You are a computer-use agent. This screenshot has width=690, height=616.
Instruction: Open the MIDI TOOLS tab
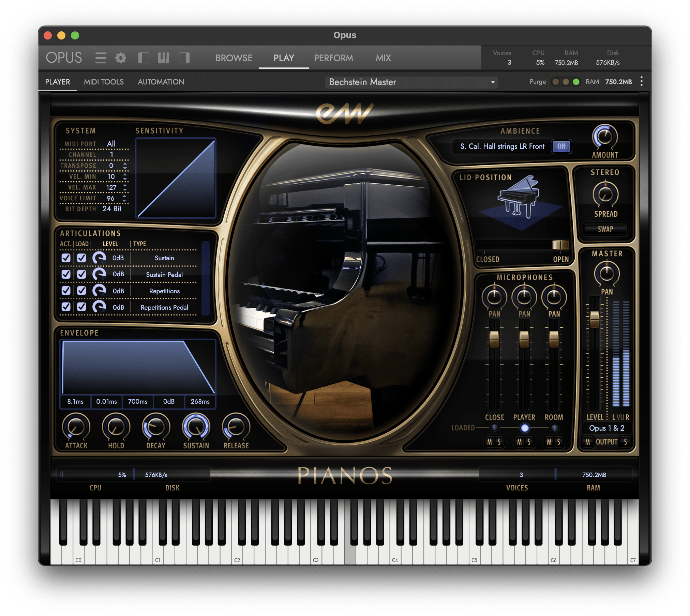pyautogui.click(x=104, y=82)
